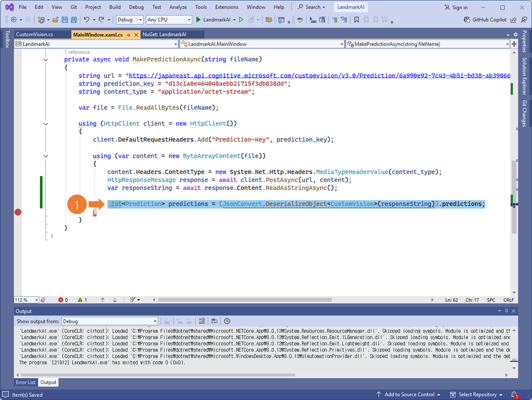
Task: Toggle timestamps clock icon in Output
Action: 227,321
